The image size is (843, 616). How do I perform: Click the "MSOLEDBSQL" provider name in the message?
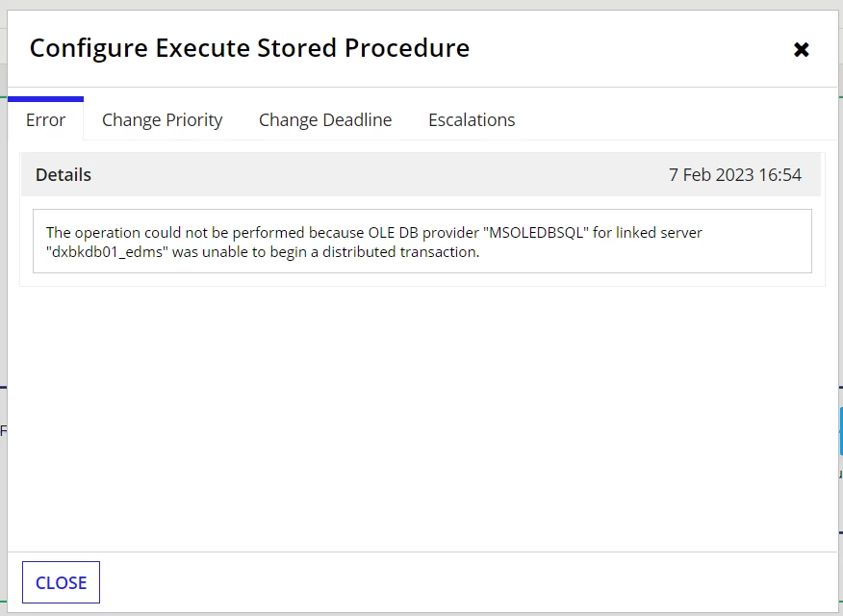click(536, 233)
